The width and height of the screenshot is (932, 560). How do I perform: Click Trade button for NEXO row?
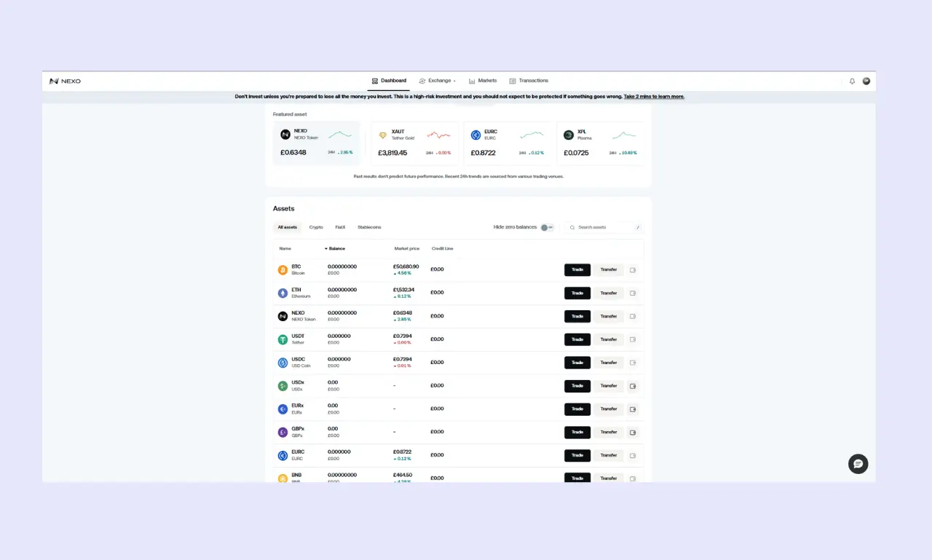577,316
